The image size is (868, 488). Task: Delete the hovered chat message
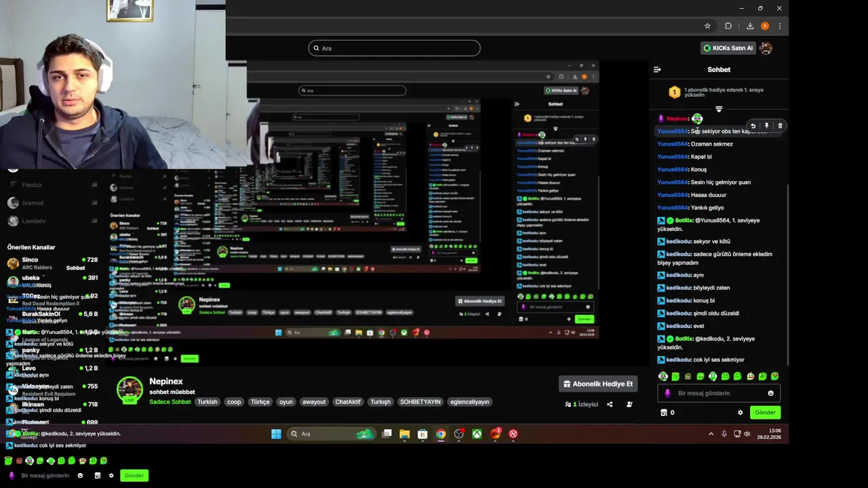coord(780,126)
